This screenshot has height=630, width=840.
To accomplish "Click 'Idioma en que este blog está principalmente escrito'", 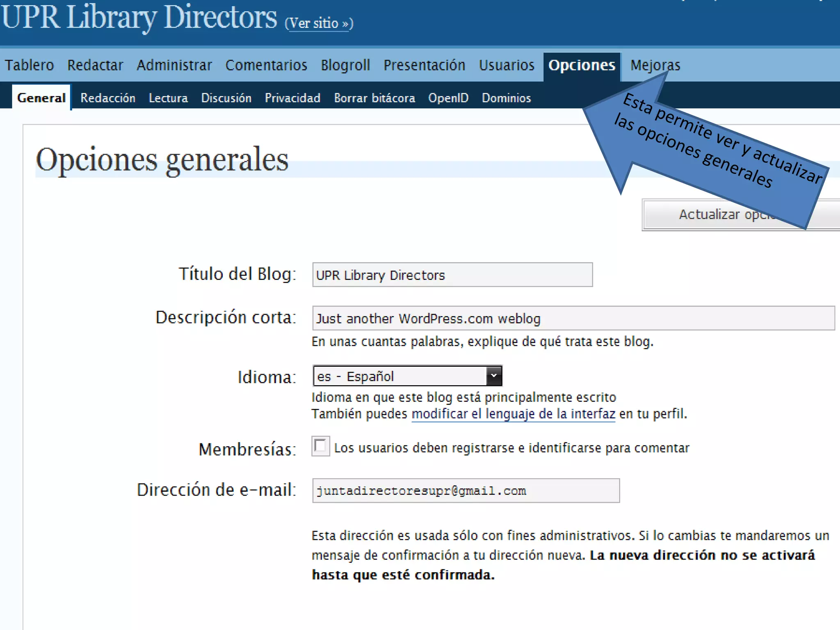I will tap(464, 397).
